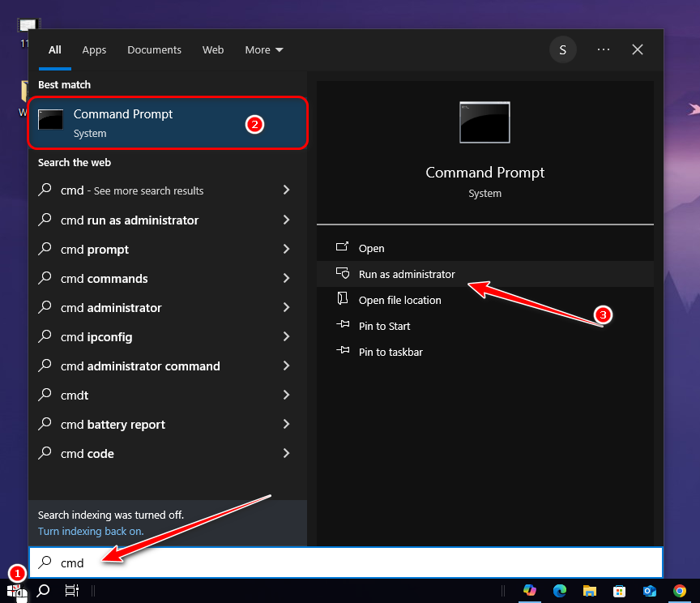Switch to the Apps search tab
Viewport: 700px width, 603px height.
tap(94, 49)
